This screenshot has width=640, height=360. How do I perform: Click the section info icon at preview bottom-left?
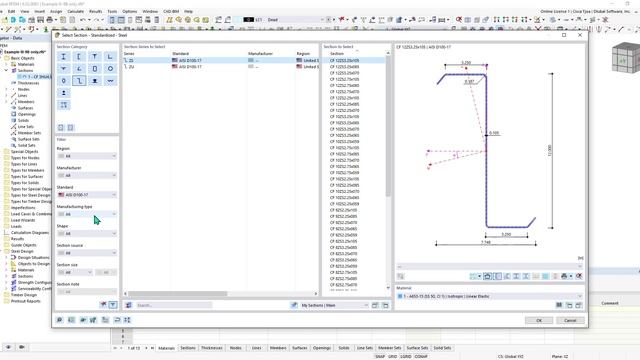400,276
